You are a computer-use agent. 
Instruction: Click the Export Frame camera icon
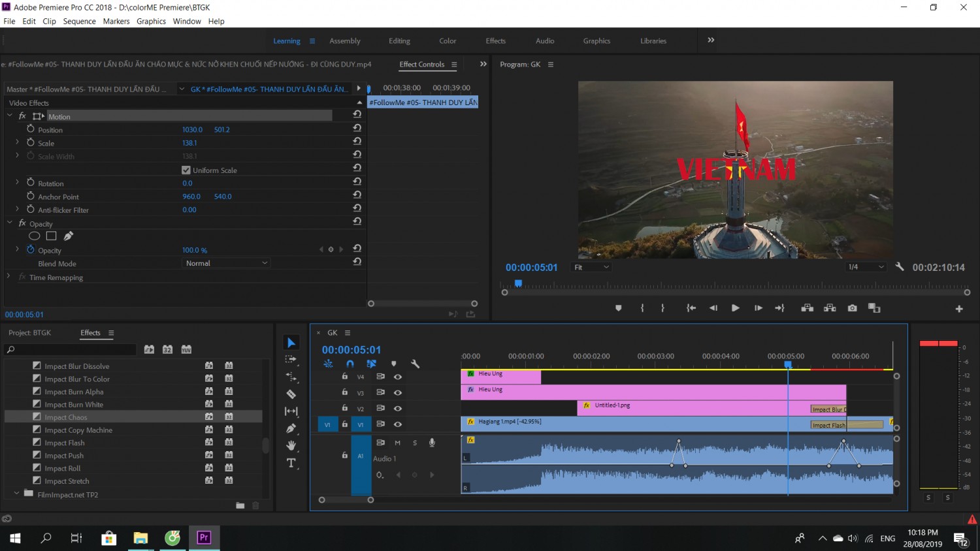pos(852,308)
